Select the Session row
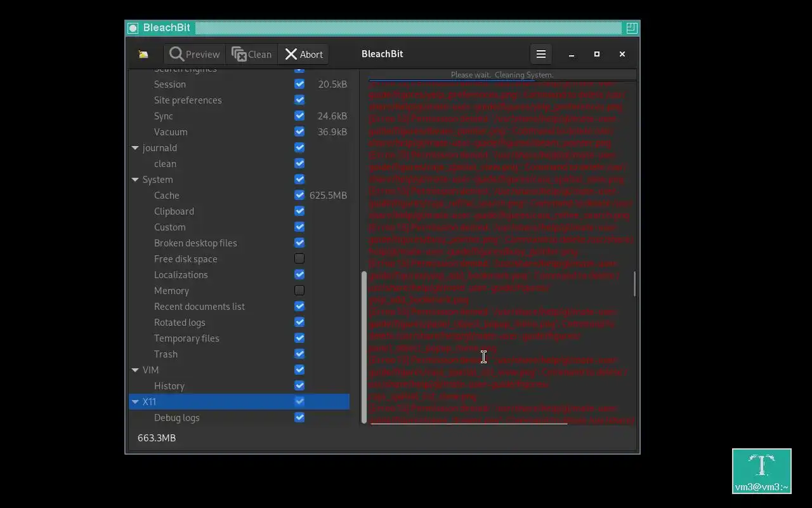812x508 pixels. coord(239,84)
